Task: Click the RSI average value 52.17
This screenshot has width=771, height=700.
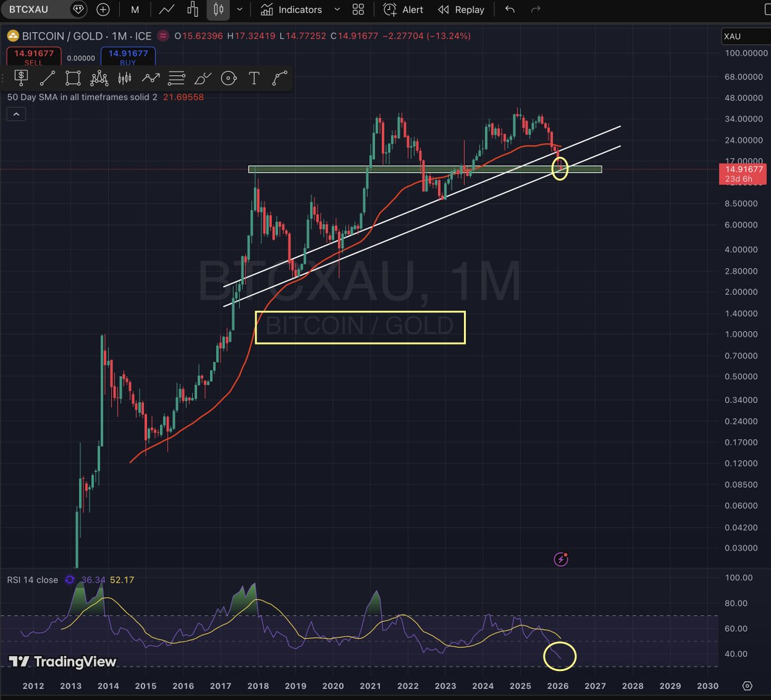Action: [x=121, y=580]
